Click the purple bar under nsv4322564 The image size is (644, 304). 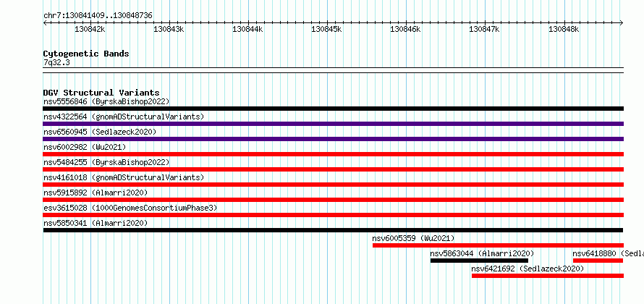click(333, 124)
